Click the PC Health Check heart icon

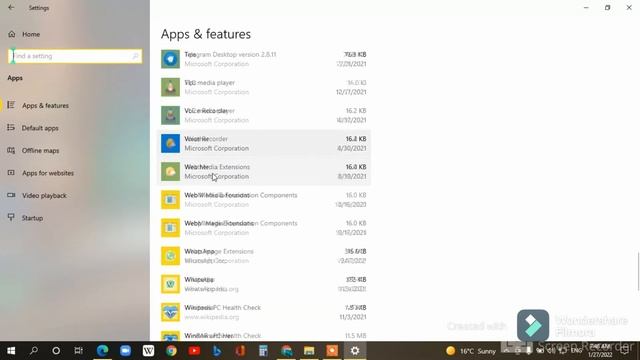click(170, 312)
